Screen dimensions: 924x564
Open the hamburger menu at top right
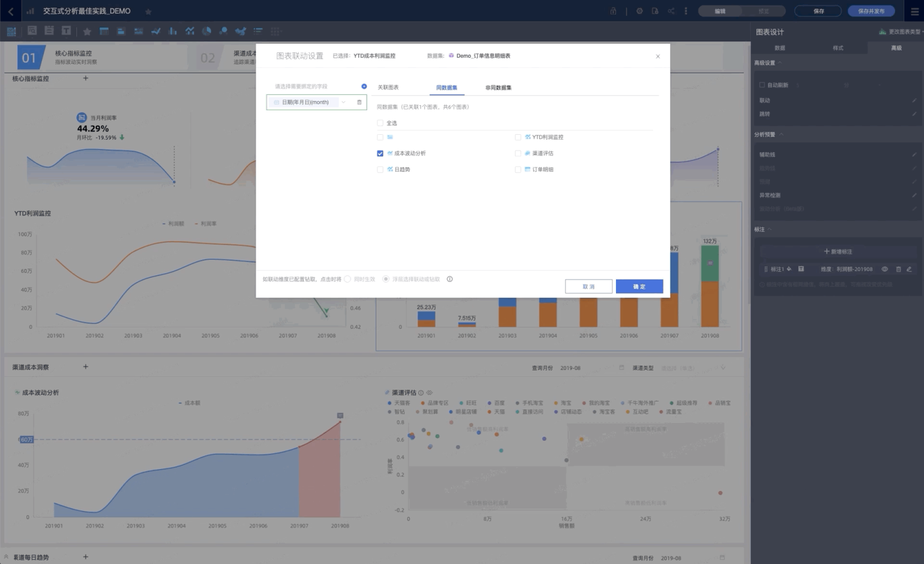[915, 11]
